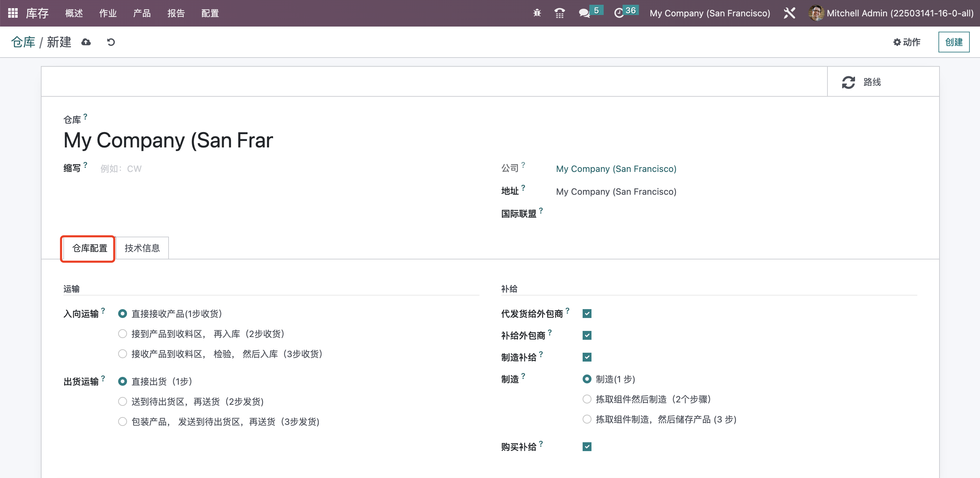Open the 产品 menu

pos(142,13)
